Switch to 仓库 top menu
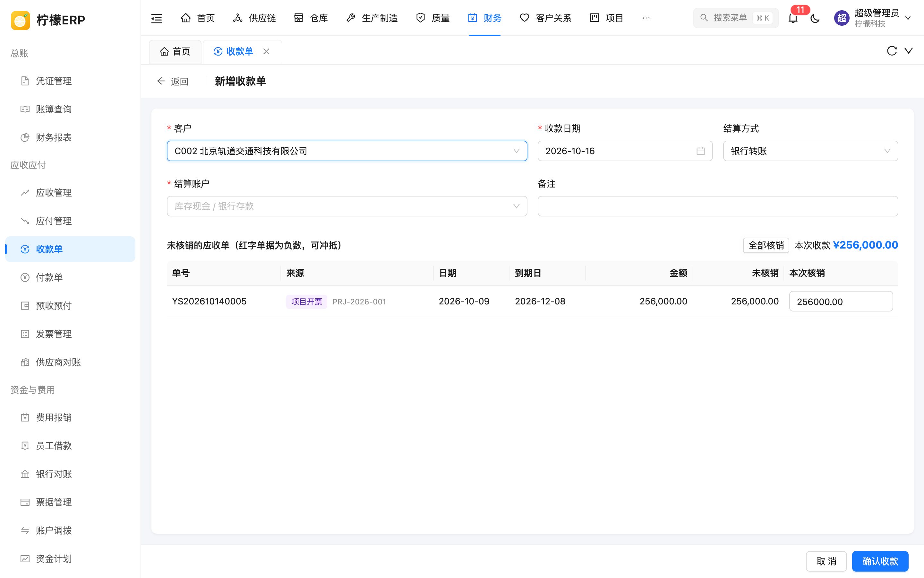The width and height of the screenshot is (924, 578). click(311, 18)
